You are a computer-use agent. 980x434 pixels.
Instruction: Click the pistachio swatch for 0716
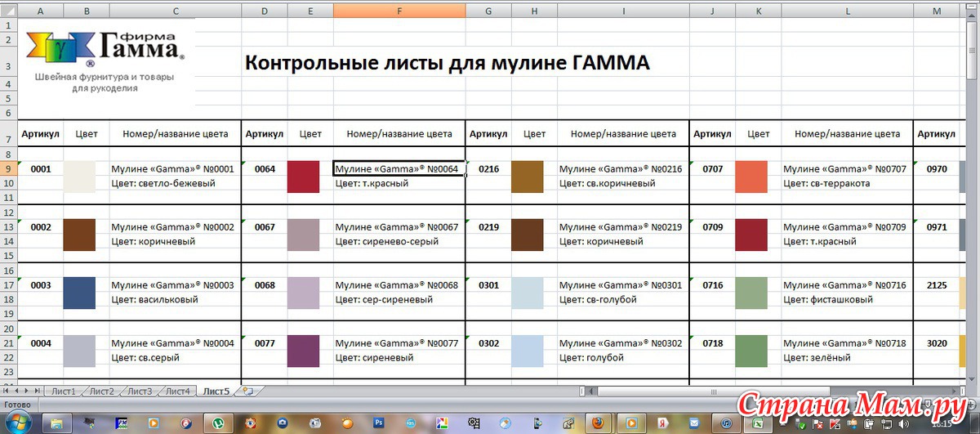click(x=751, y=293)
